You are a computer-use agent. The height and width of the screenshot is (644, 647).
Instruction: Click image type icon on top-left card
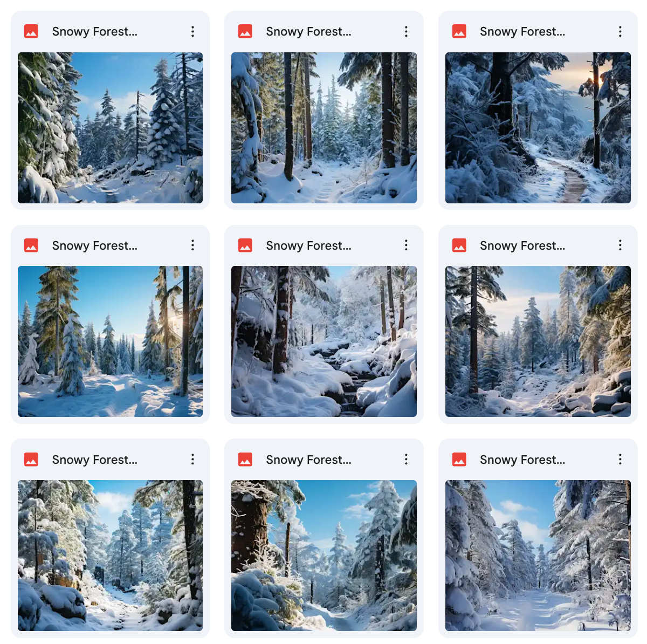click(x=31, y=32)
